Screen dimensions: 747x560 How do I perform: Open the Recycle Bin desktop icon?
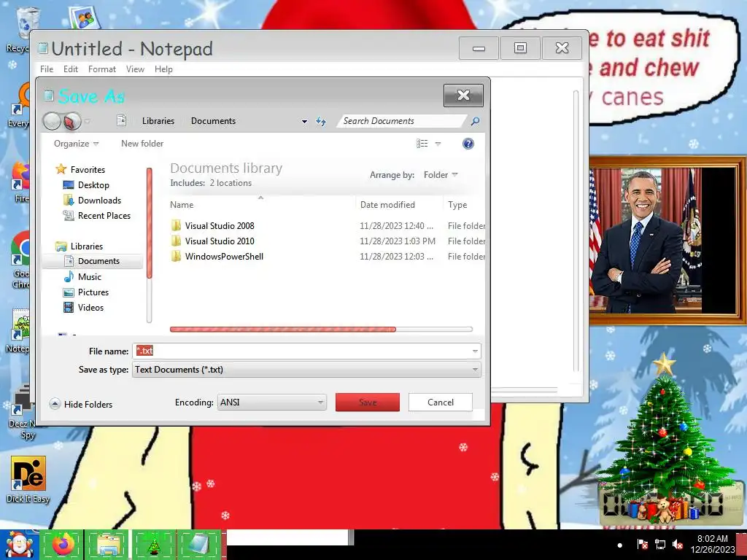(x=19, y=29)
